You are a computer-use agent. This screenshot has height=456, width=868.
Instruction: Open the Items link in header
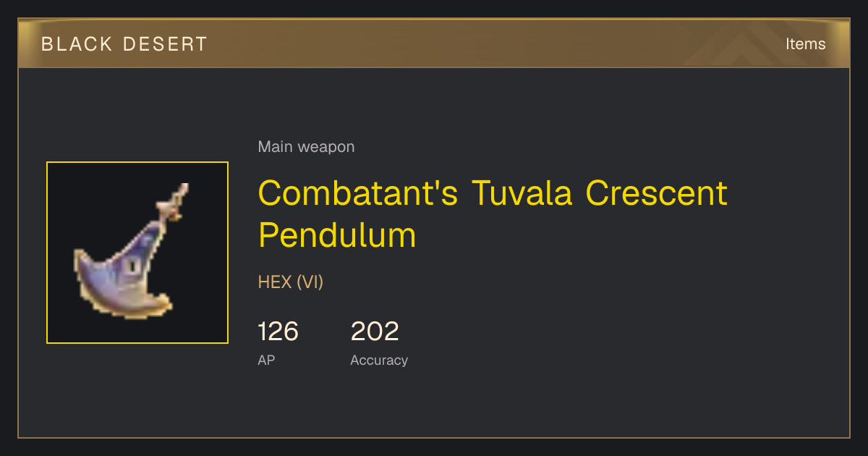(x=805, y=43)
